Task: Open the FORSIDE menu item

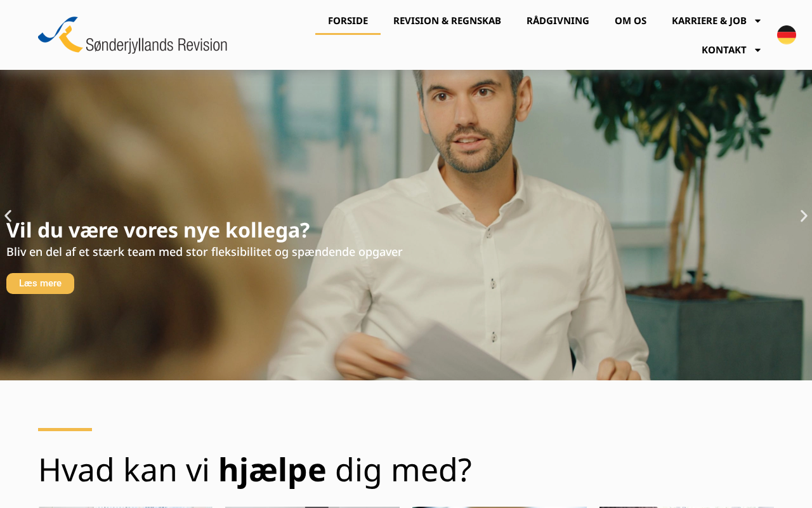Action: coord(348,20)
